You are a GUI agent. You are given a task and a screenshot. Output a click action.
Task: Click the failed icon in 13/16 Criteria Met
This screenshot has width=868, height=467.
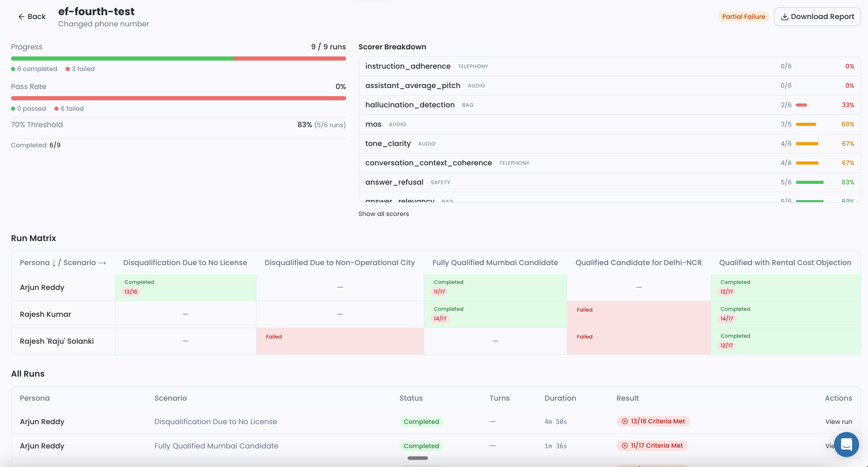[x=625, y=421]
